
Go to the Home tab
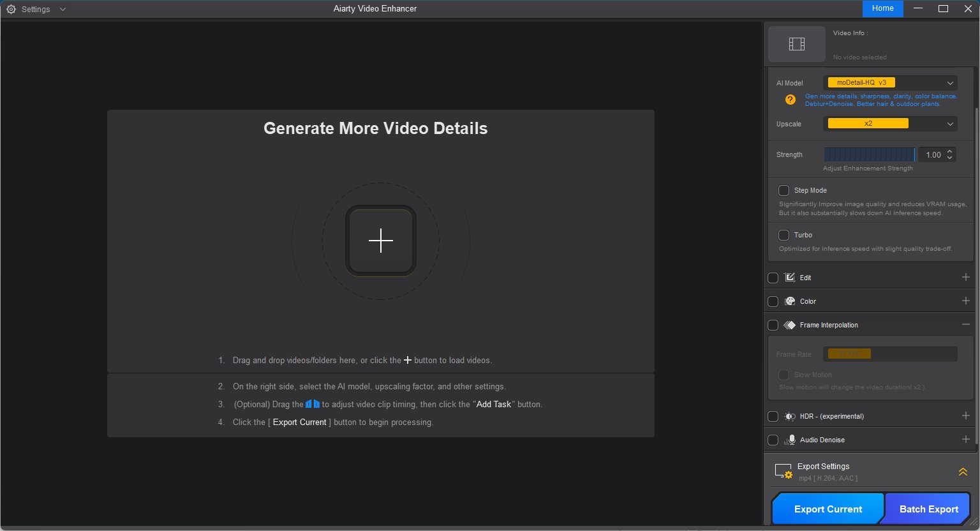pyautogui.click(x=882, y=8)
